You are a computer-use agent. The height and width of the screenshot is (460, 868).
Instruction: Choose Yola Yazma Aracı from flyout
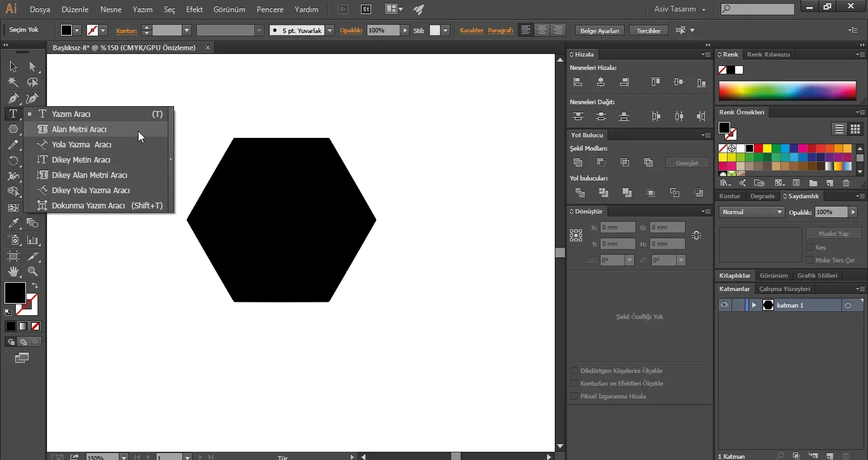pyautogui.click(x=97, y=144)
